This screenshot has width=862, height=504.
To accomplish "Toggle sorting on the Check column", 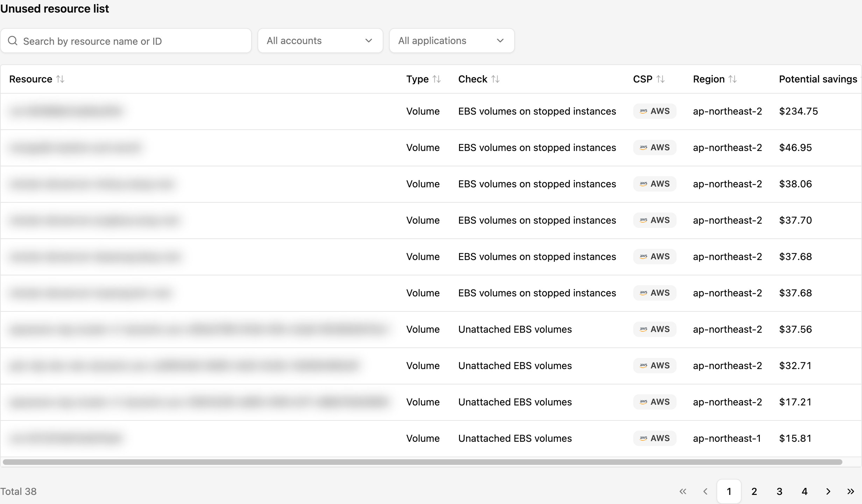I will (x=495, y=79).
